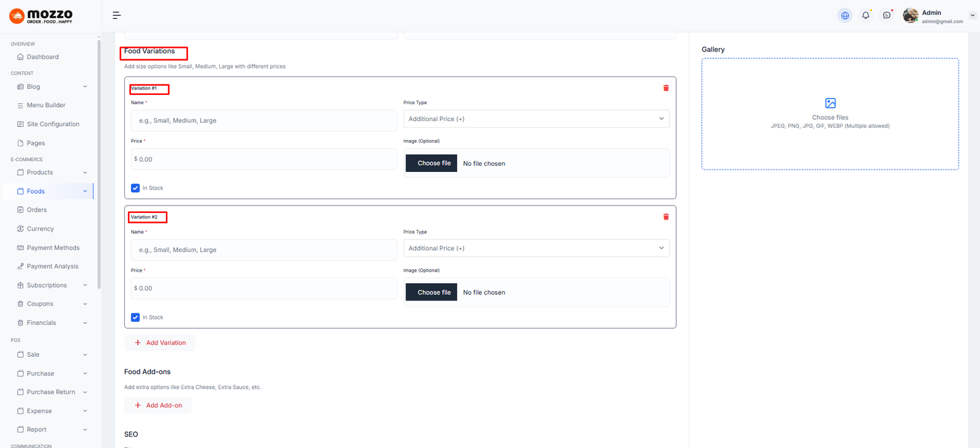Open the chat messages icon

coord(886,15)
